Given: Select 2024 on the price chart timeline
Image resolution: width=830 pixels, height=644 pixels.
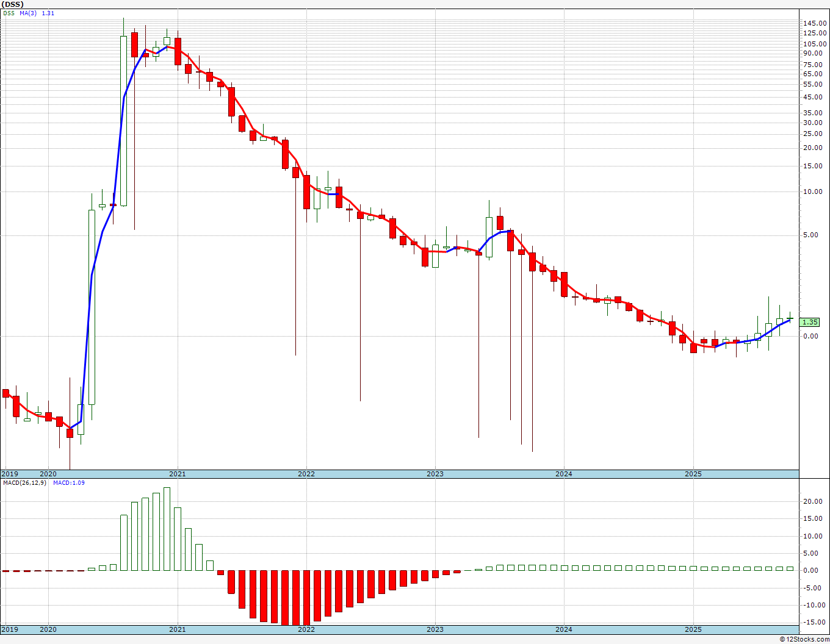Looking at the screenshot, I should pos(564,474).
